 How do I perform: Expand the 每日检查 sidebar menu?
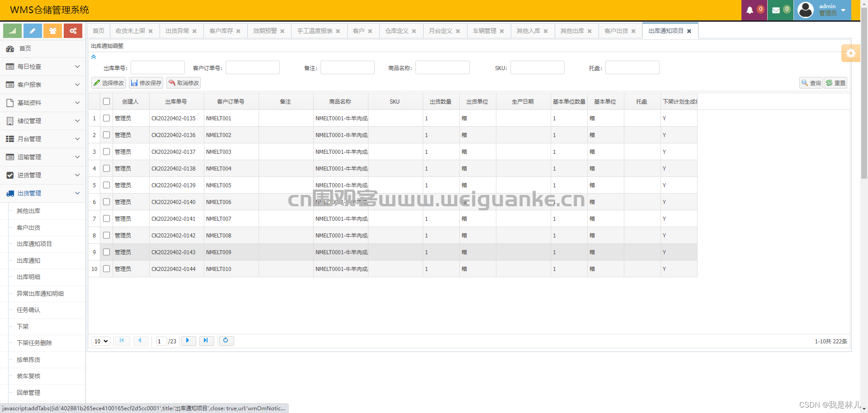pos(42,66)
